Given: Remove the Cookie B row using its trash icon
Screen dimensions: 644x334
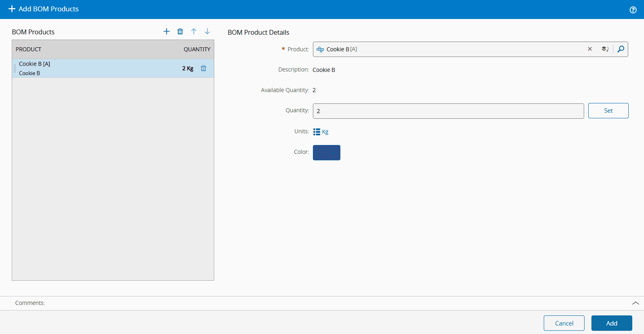Looking at the screenshot, I should [x=204, y=68].
